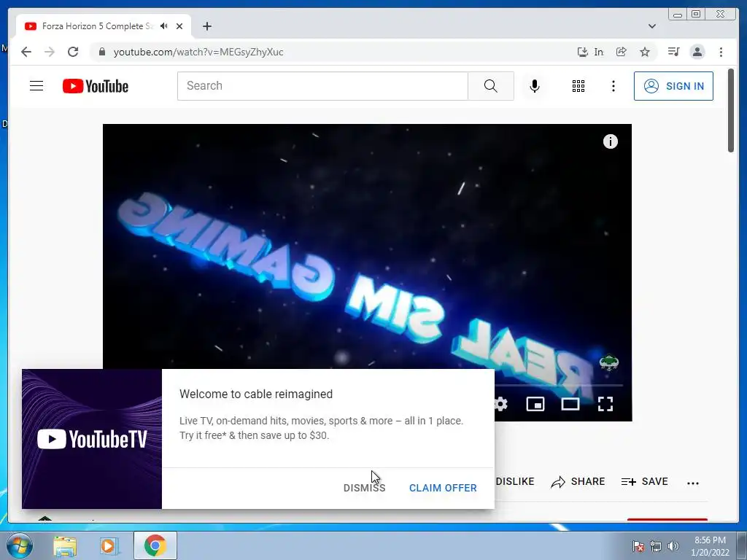Open the media control icon in Chrome toolbar

[x=673, y=52]
